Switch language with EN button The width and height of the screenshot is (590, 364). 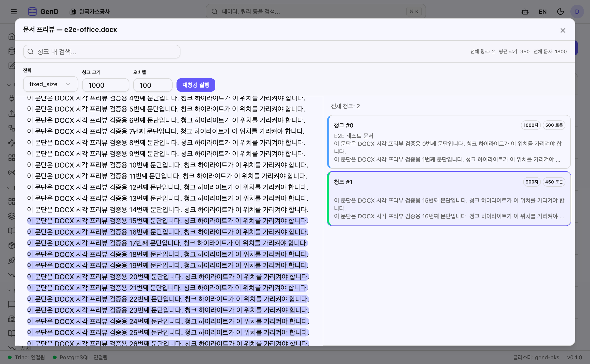(x=543, y=12)
